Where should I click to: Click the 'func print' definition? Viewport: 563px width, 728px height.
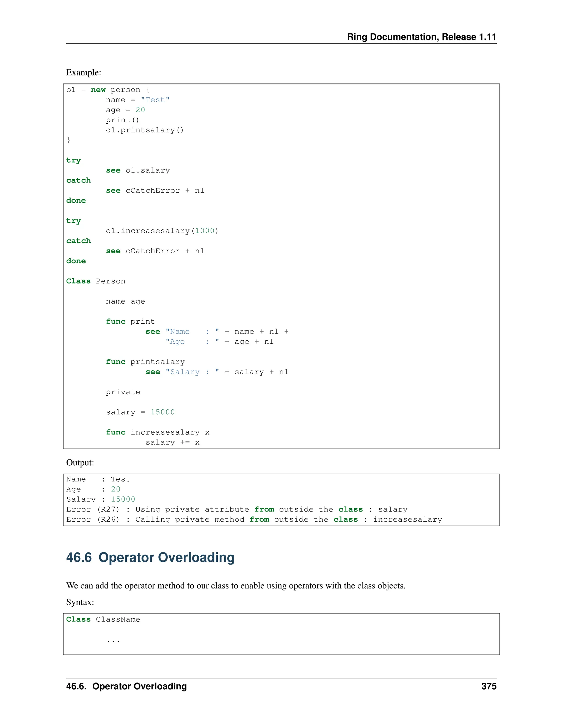click(130, 321)
